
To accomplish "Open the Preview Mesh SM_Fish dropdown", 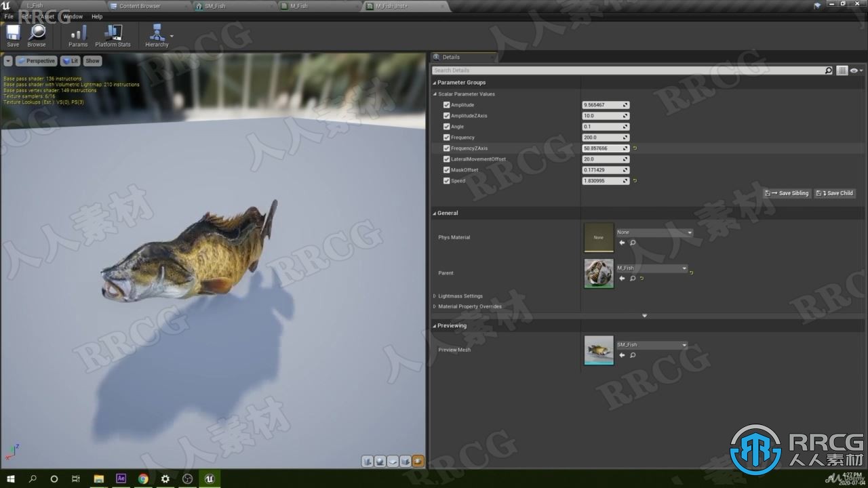I will click(652, 345).
